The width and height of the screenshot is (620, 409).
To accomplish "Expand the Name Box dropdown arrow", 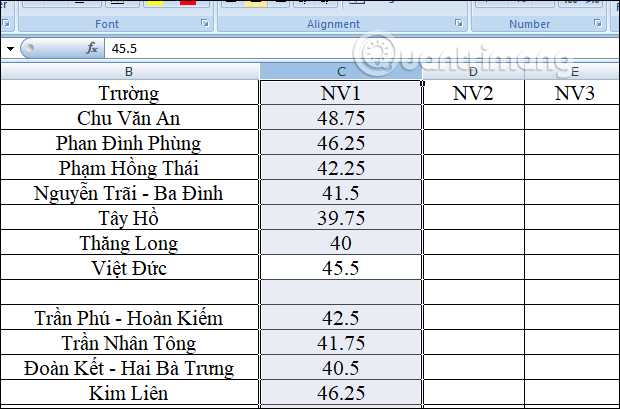I will 10,49.
